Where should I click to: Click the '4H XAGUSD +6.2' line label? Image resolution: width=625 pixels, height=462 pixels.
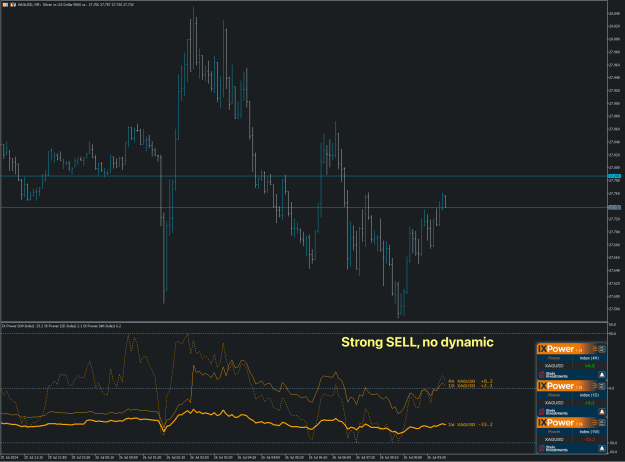(x=470, y=381)
